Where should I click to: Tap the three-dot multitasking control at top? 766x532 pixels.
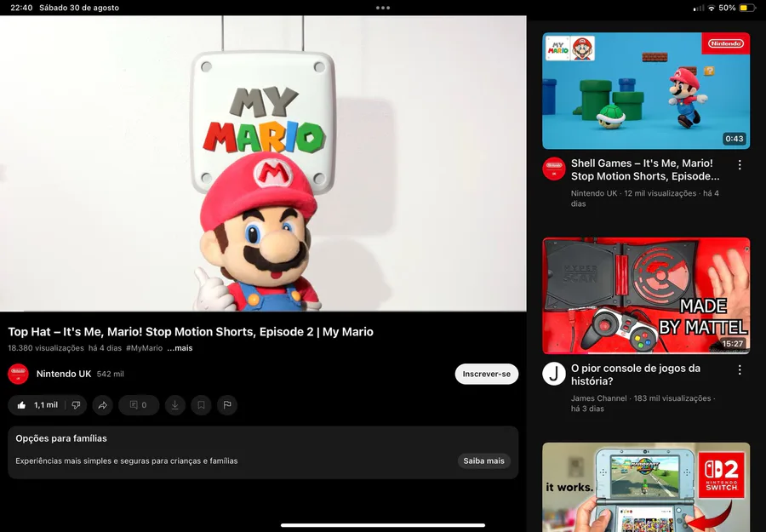click(x=383, y=8)
